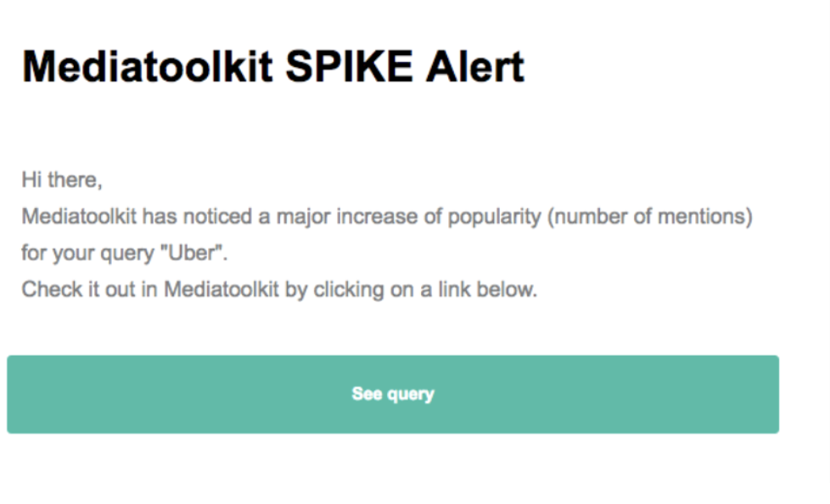Screen dimensions: 830x504
Task: Click the word "has" after "Mediatoolkit"
Action: pos(158,216)
